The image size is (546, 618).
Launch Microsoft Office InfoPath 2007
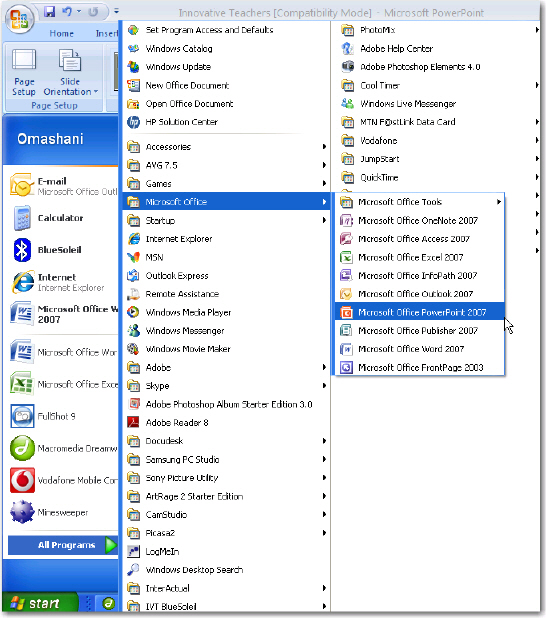click(419, 275)
